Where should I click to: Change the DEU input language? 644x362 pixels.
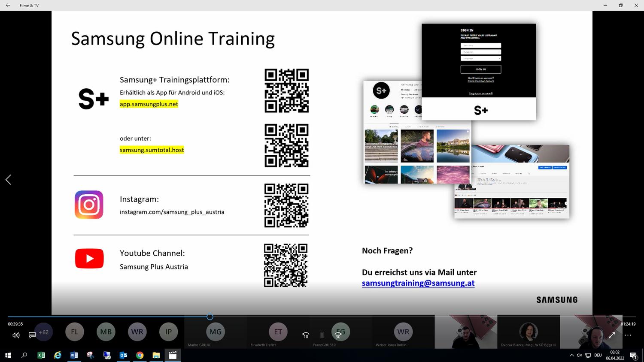pyautogui.click(x=598, y=355)
